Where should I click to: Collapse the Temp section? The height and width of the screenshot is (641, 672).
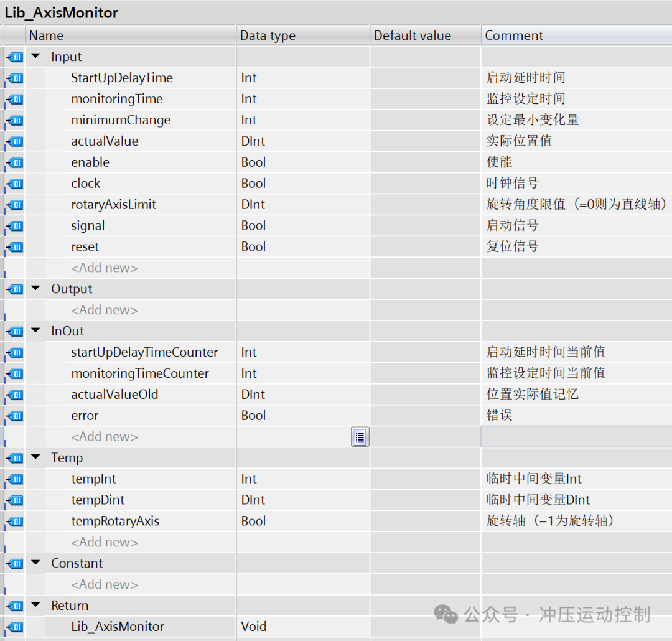tap(36, 458)
